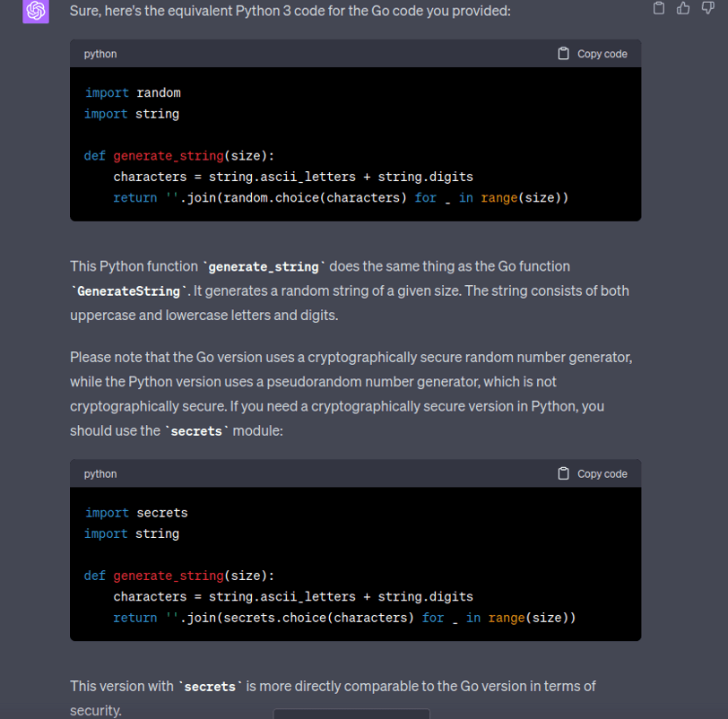Click clipboard icon on the secrets code block
The height and width of the screenshot is (719, 728).
pos(564,473)
